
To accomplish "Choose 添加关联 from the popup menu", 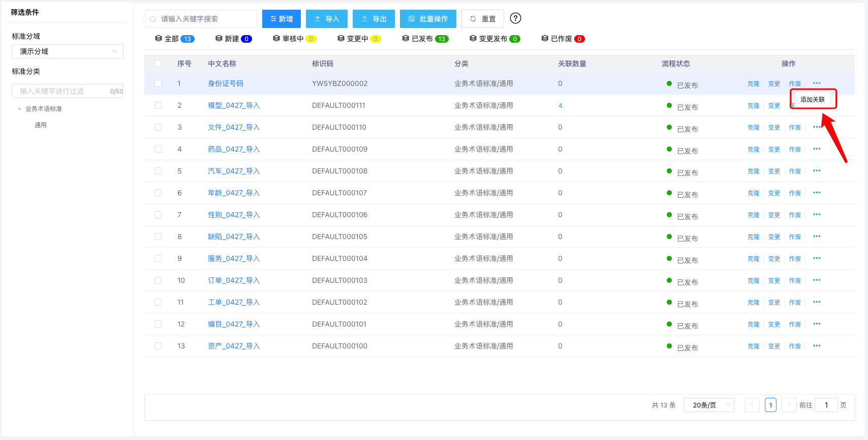I will (x=813, y=100).
